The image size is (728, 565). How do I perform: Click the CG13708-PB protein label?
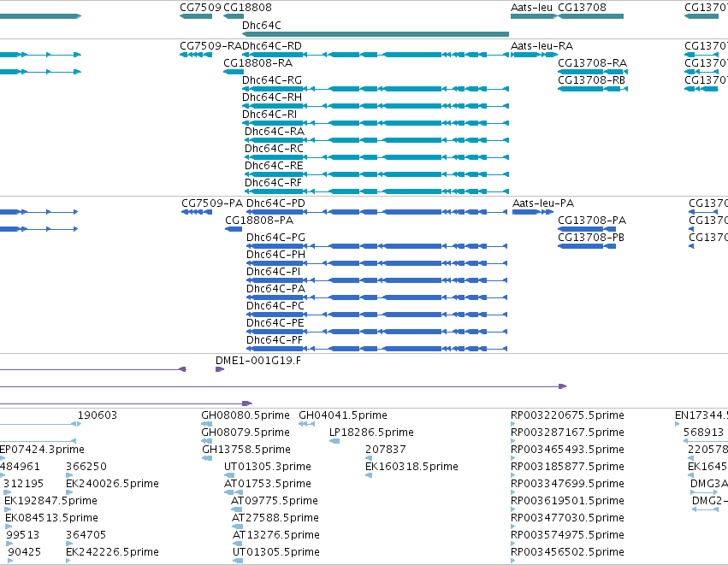tap(591, 238)
